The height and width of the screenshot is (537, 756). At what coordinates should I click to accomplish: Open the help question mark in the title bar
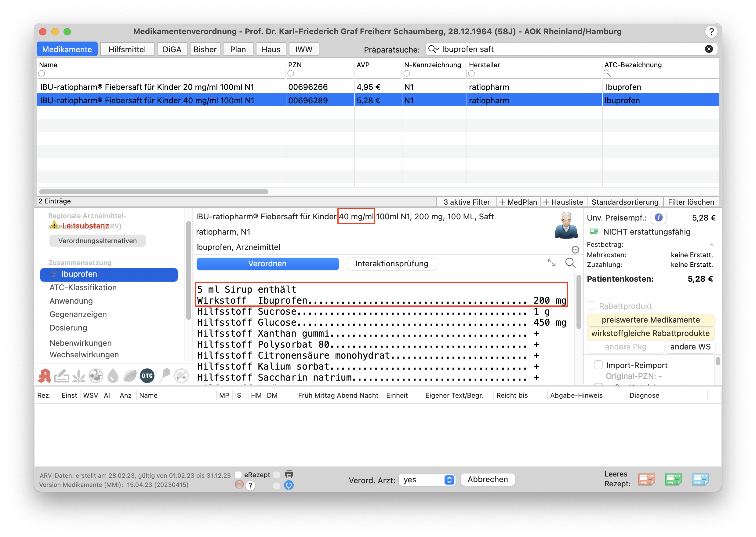coord(711,32)
